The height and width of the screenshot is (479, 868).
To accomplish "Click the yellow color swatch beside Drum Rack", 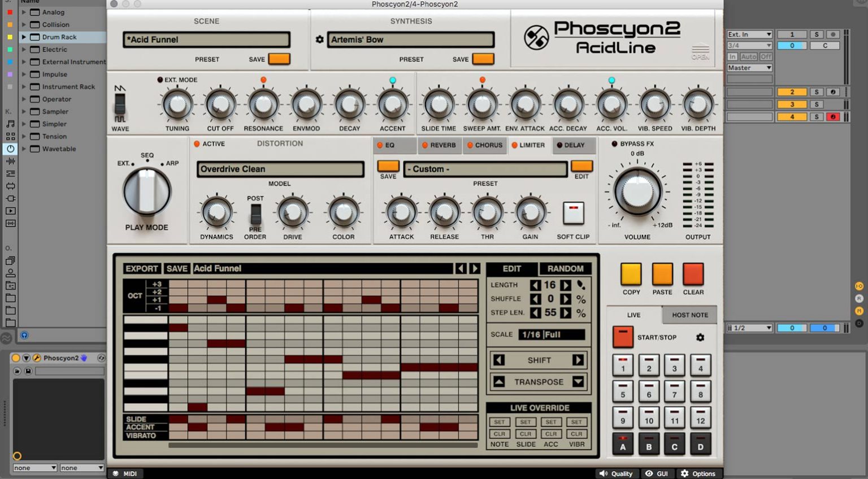I will 9,37.
